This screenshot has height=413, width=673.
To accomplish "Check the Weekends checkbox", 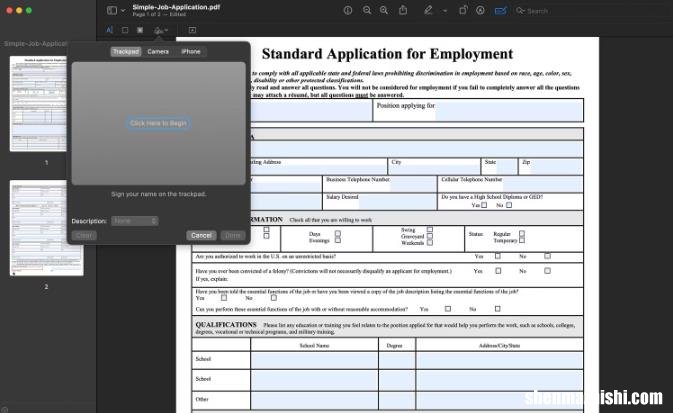I will (430, 243).
